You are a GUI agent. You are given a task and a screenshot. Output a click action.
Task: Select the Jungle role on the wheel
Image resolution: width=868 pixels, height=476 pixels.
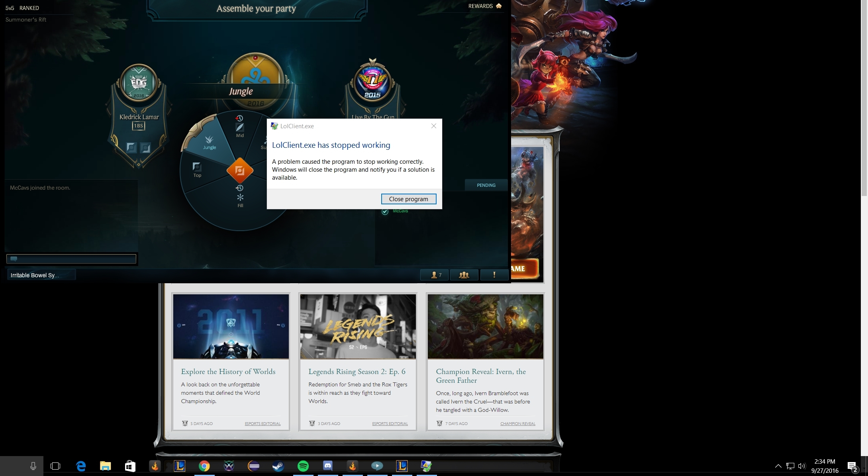click(210, 142)
